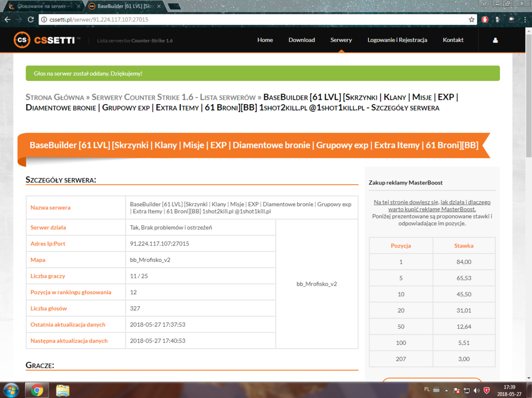Open the Home menu item
532x398 pixels.
tap(265, 40)
